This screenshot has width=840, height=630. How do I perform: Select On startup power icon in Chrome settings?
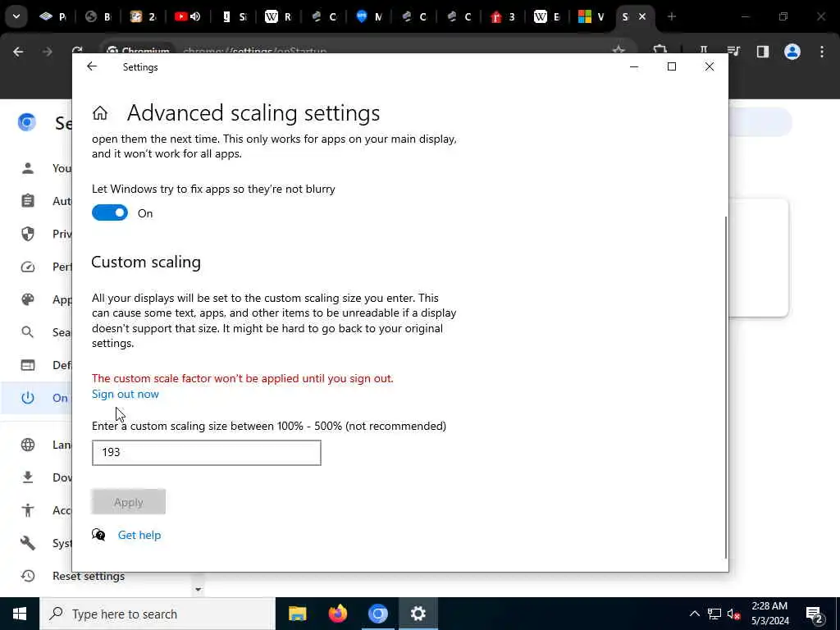pos(28,398)
